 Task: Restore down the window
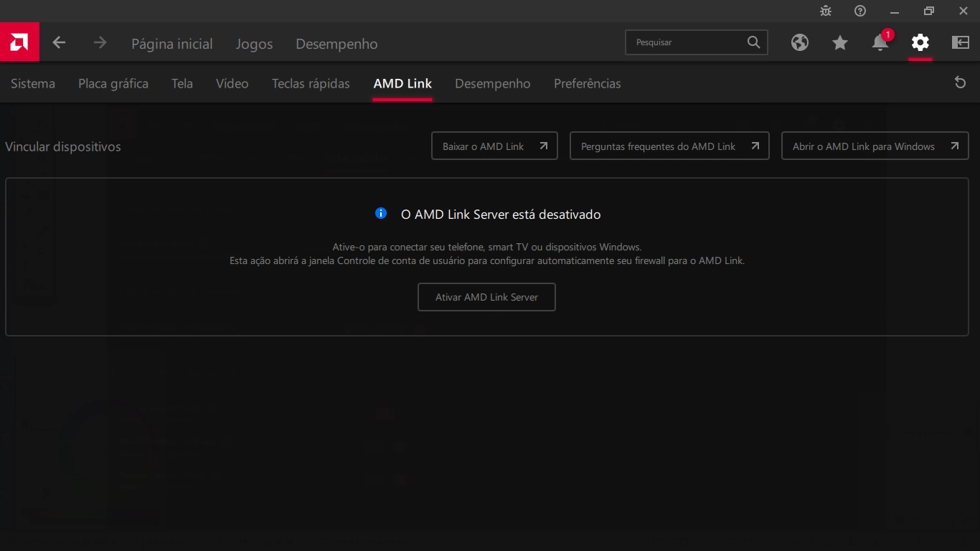point(929,11)
